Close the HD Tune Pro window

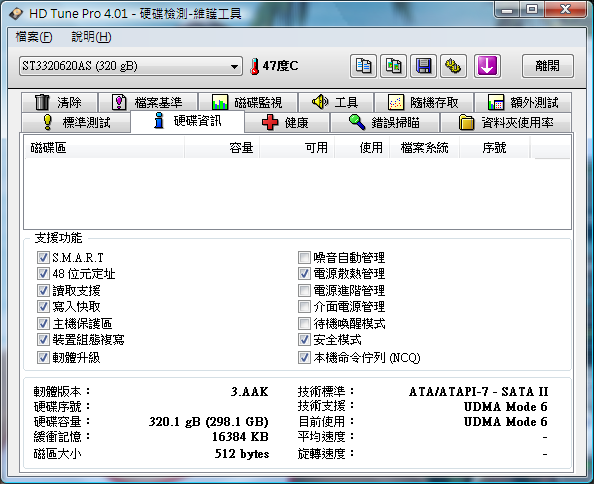point(565,9)
